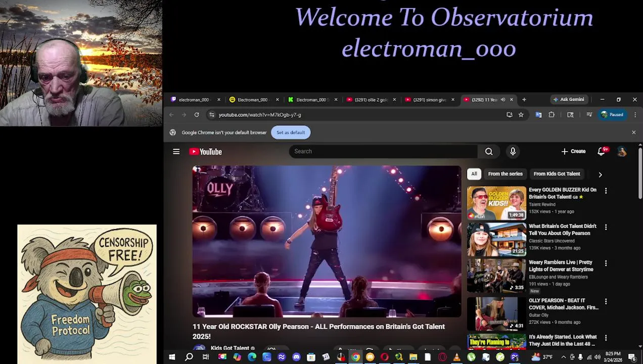
Task: Open the YouTube account avatar menu
Action: [x=622, y=152]
